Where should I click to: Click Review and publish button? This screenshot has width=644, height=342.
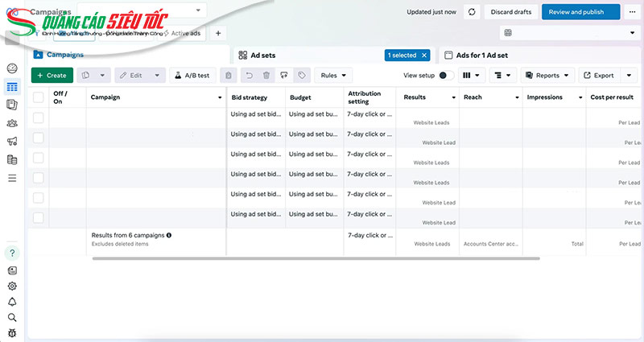[x=580, y=12]
